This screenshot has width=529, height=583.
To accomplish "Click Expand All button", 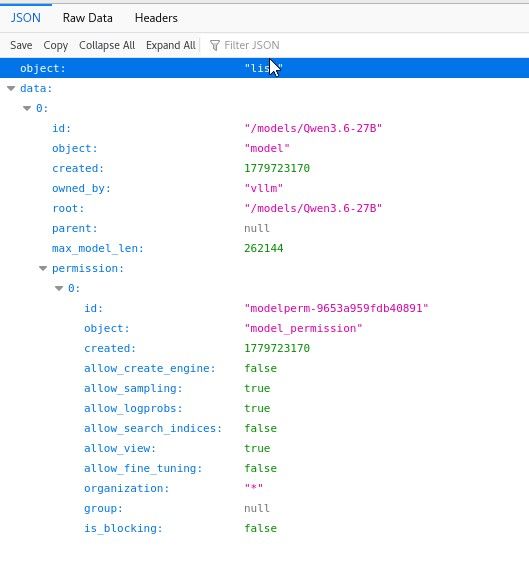I will click(171, 45).
